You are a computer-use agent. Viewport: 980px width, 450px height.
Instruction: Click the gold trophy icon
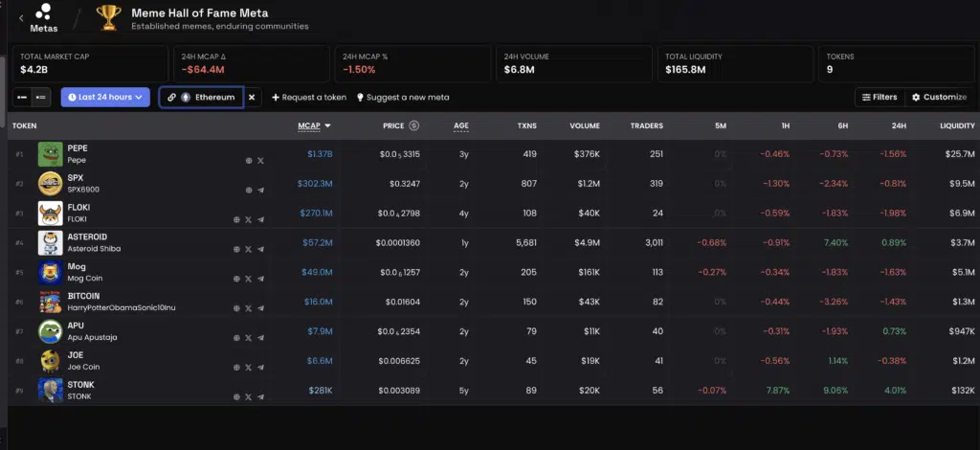pos(109,17)
